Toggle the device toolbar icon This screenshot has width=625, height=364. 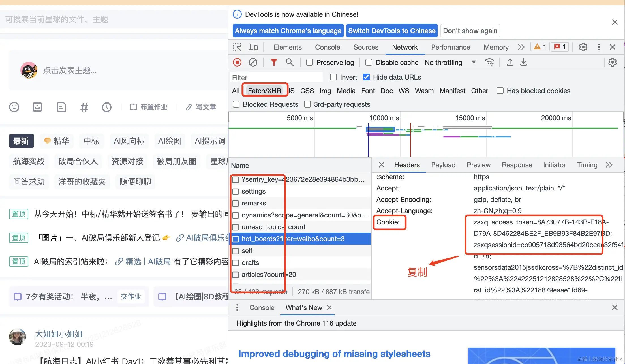pos(253,47)
